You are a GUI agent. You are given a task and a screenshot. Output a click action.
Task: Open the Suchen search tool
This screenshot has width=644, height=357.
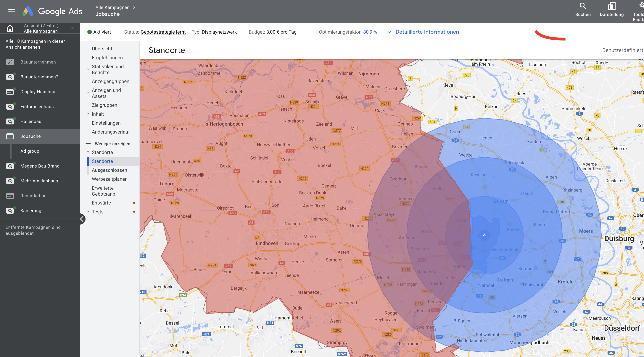point(583,9)
